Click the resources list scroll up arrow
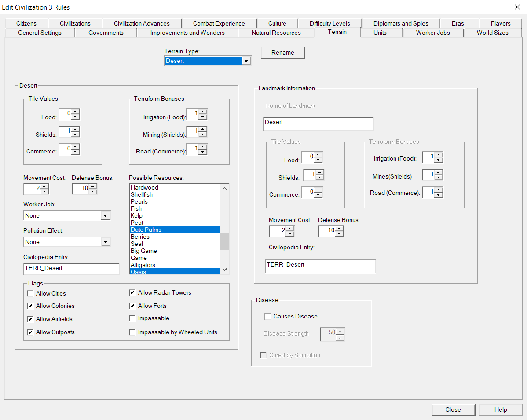This screenshot has width=527, height=420. [x=224, y=189]
